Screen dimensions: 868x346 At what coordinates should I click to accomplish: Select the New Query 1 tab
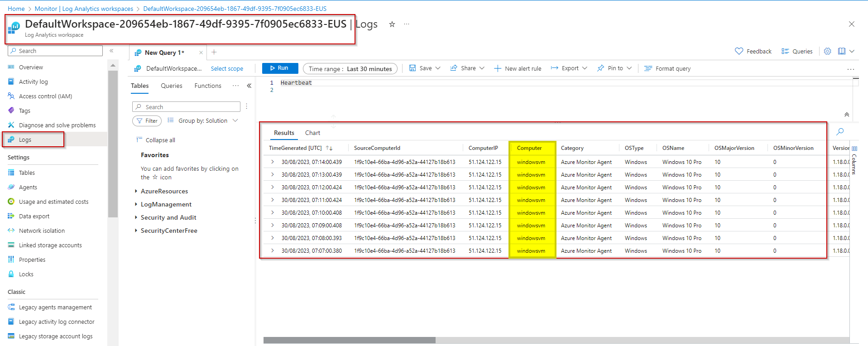164,53
